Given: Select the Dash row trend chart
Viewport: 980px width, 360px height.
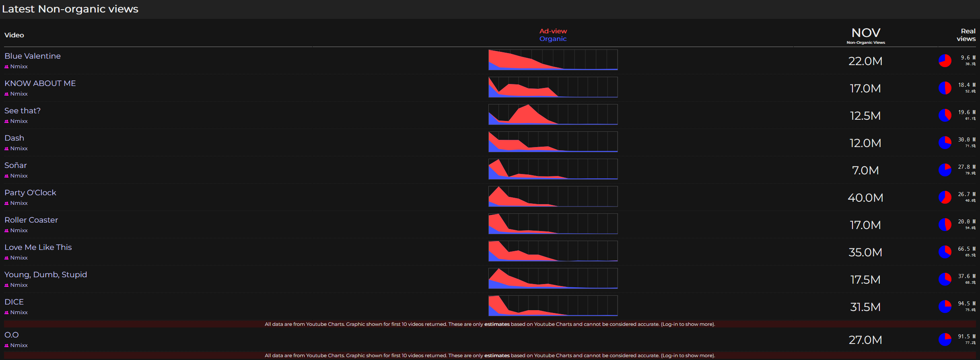Looking at the screenshot, I should point(553,142).
